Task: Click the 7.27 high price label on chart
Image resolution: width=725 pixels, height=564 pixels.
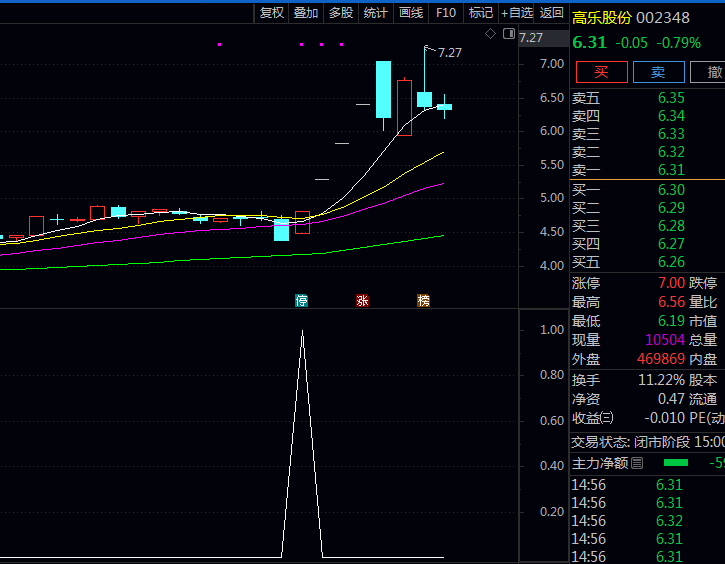Action: click(449, 53)
